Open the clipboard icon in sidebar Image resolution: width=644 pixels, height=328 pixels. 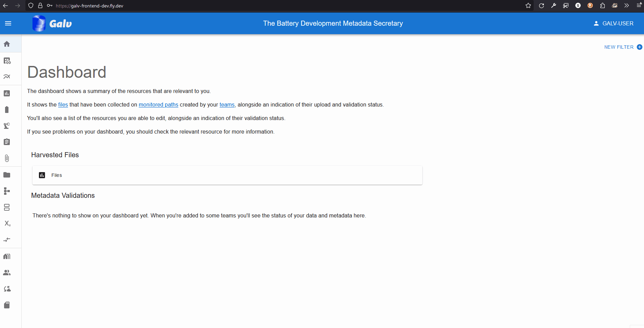point(7,142)
